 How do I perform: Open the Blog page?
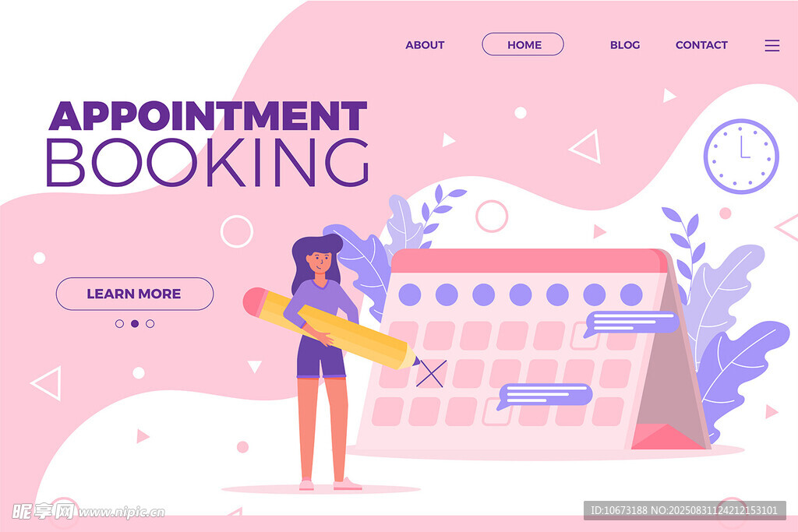click(x=625, y=44)
